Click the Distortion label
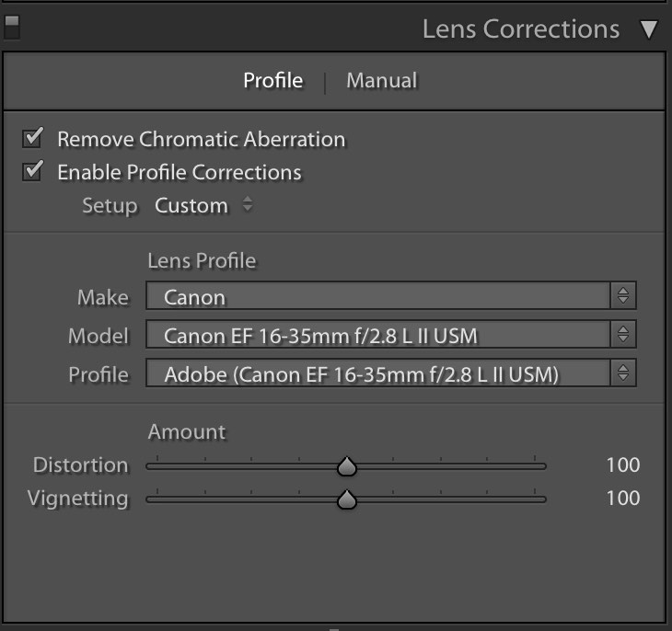Image resolution: width=672 pixels, height=631 pixels. (81, 465)
